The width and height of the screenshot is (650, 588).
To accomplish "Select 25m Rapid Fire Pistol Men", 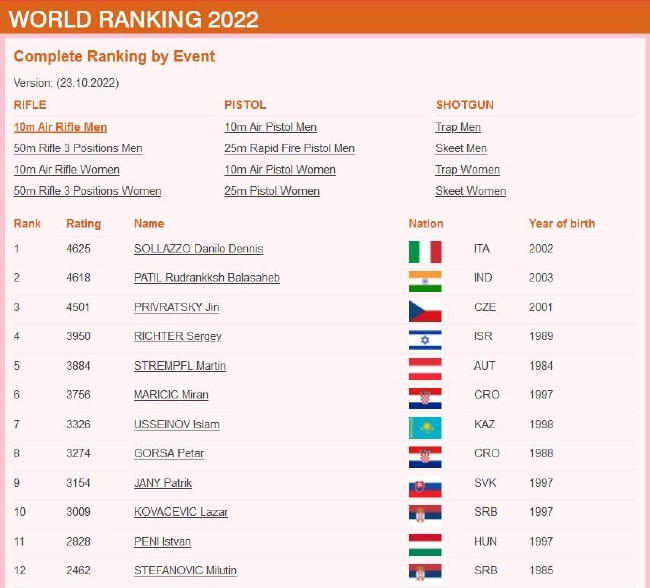I will pos(289,148).
